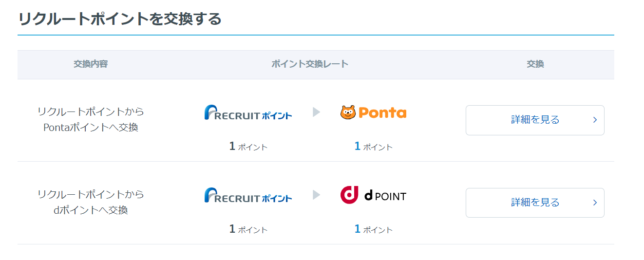The width and height of the screenshot is (644, 260).
Task: Click 1 ポイント under Recruit logo in the dPoint row
Action: tap(248, 229)
